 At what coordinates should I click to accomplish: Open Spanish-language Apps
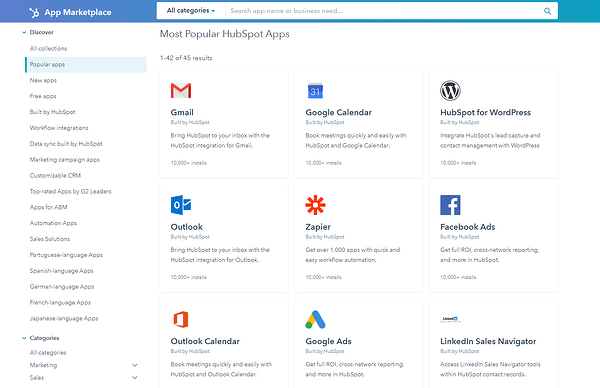62,271
